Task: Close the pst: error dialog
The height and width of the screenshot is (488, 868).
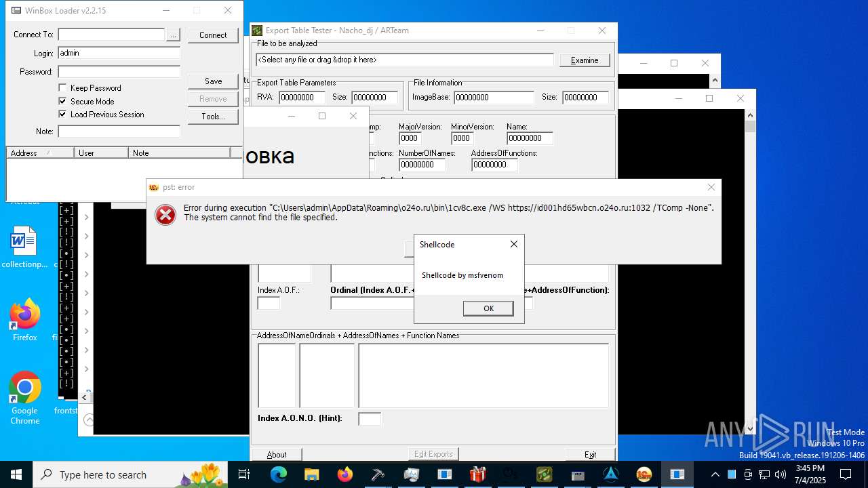Action: (x=711, y=187)
